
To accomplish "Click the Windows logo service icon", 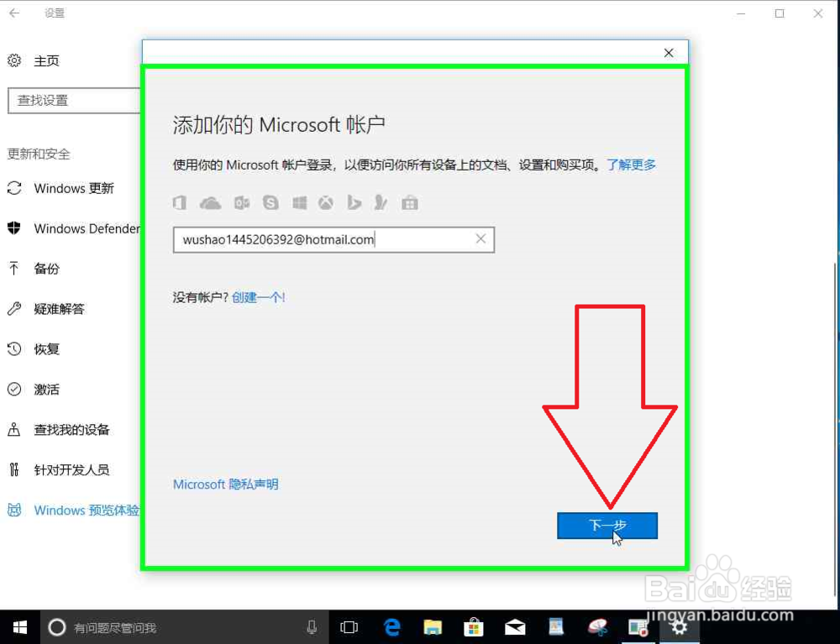I will [x=300, y=203].
